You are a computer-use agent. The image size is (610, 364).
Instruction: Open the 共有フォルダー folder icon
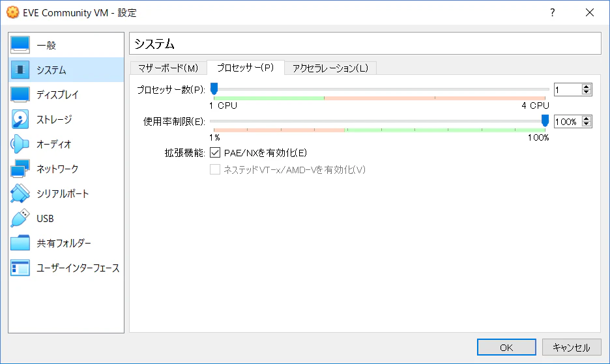(20, 243)
